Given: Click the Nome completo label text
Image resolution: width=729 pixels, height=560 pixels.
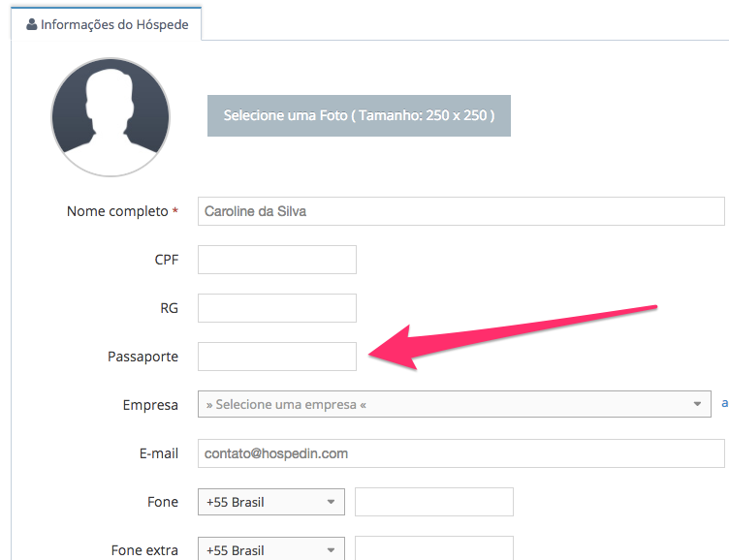Looking at the screenshot, I should point(117,211).
